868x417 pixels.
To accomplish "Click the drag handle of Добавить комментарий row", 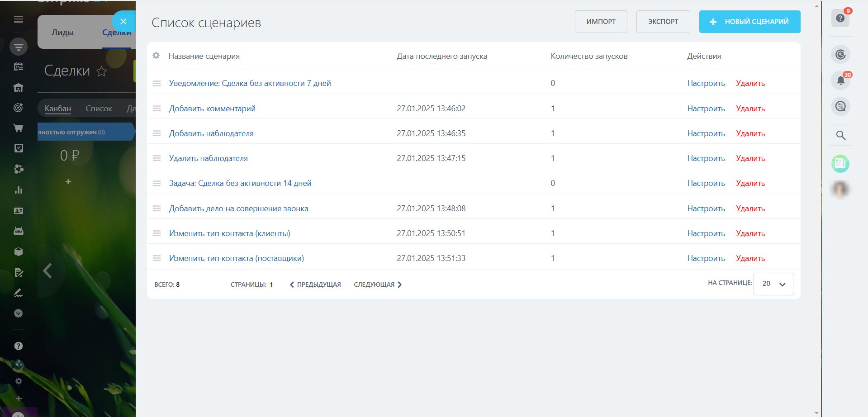I will click(x=157, y=109).
